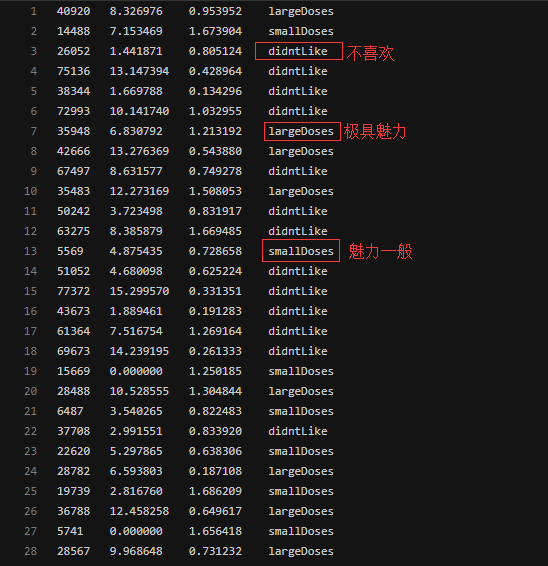The height and width of the screenshot is (566, 548).
Task: Select 35483 on line 10
Action: pos(74,191)
